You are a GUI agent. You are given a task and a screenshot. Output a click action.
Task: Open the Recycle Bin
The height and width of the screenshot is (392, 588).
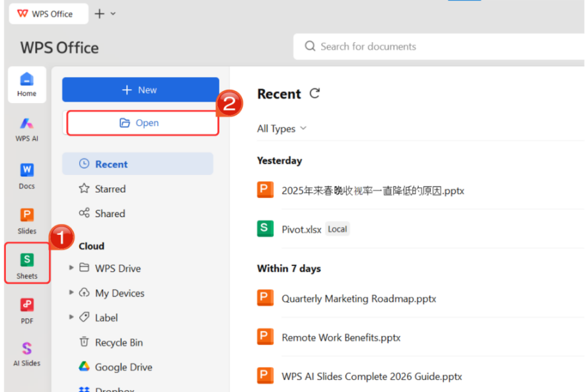(111, 343)
